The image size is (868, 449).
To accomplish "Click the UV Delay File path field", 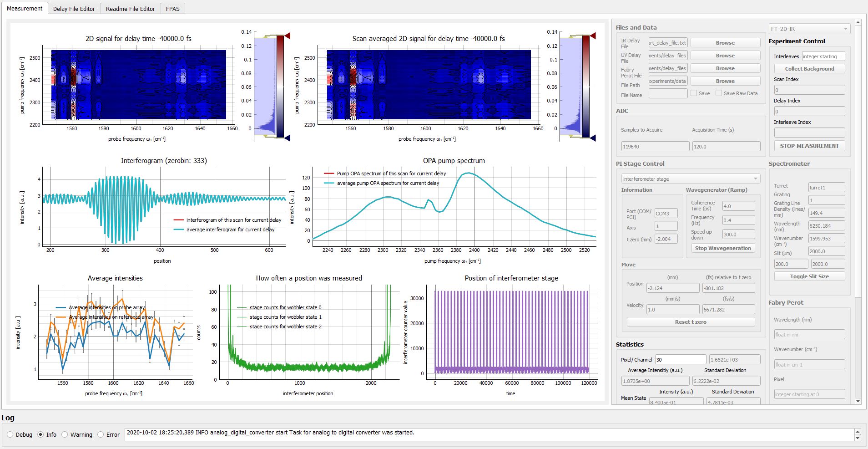I will 668,56.
